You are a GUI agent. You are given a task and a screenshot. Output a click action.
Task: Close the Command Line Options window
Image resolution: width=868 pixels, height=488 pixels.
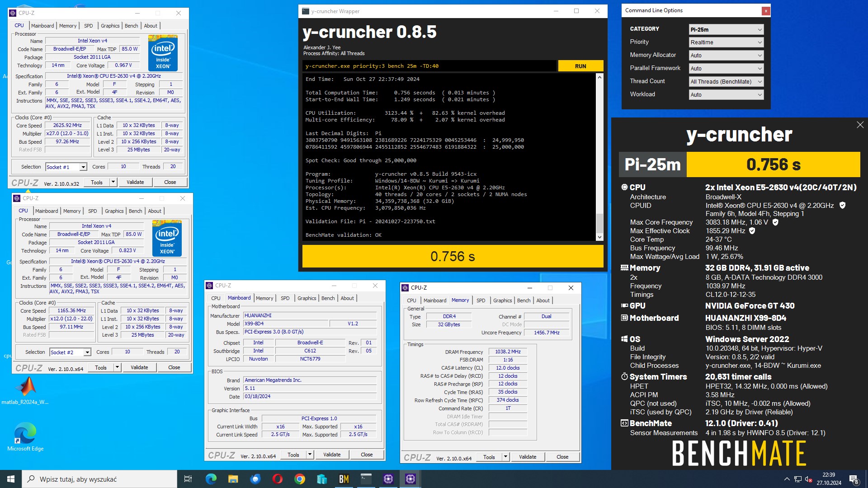(765, 10)
